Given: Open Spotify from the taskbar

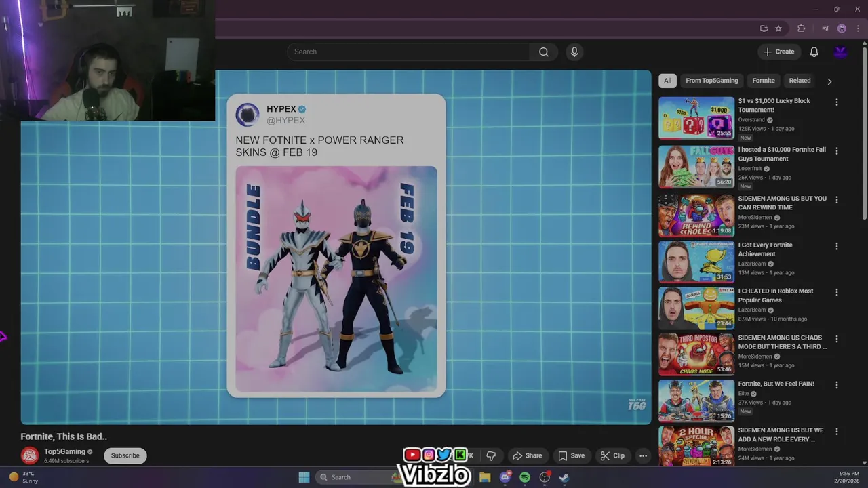Looking at the screenshot, I should tap(525, 477).
